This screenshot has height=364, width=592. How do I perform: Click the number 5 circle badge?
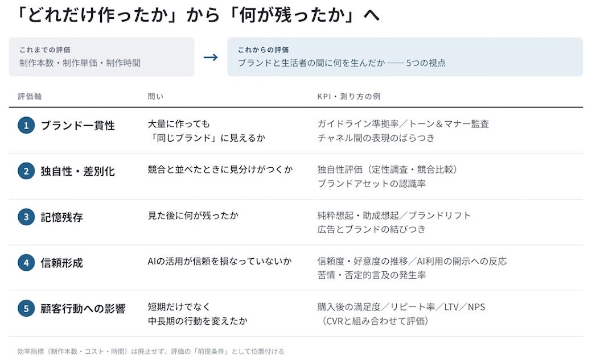(x=26, y=309)
